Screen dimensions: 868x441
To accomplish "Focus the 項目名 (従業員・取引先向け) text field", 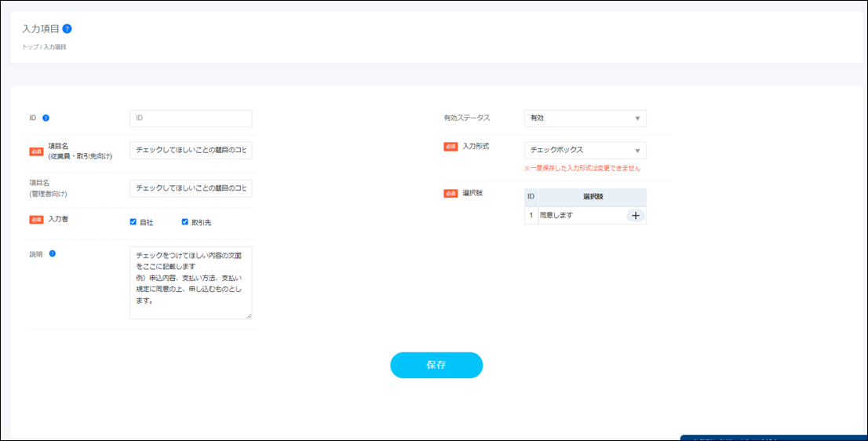I will (191, 150).
